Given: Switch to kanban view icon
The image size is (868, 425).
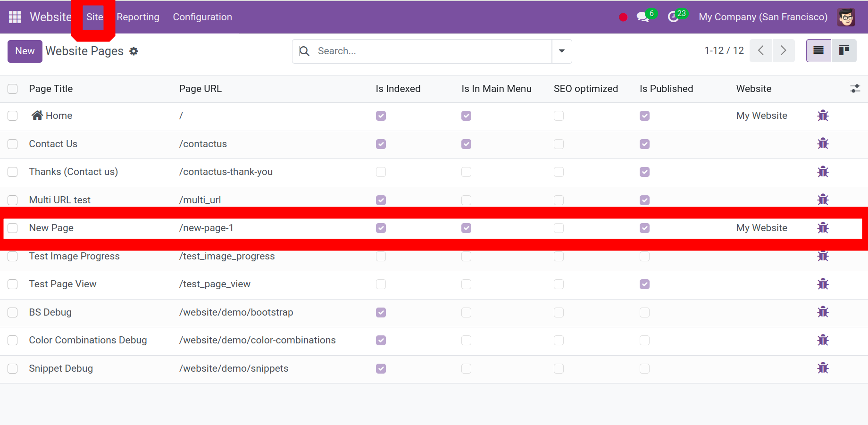Looking at the screenshot, I should 844,50.
